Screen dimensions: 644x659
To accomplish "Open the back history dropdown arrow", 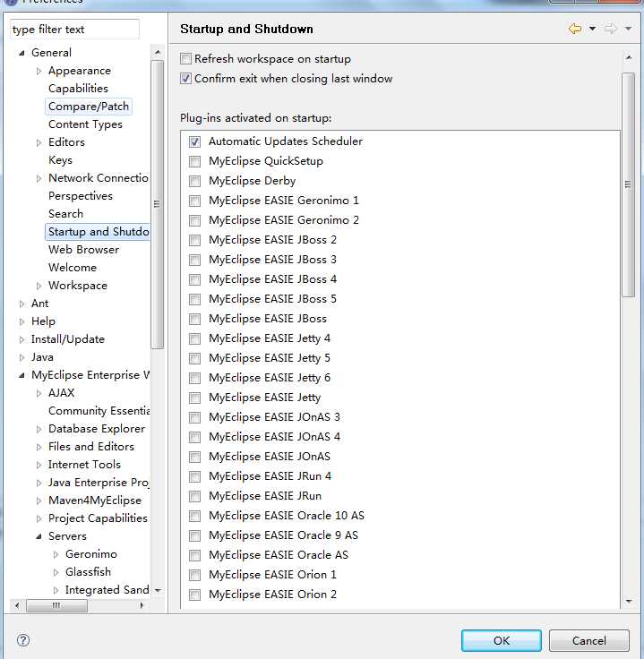I will pyautogui.click(x=592, y=29).
